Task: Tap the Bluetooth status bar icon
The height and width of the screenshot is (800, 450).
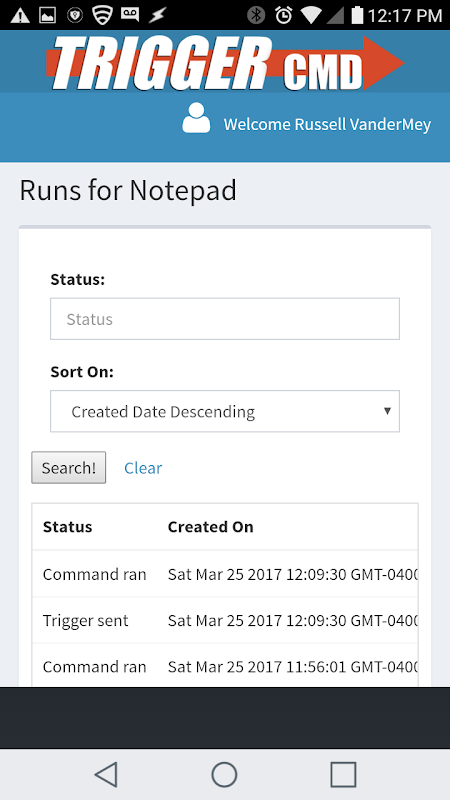Action: pos(256,15)
